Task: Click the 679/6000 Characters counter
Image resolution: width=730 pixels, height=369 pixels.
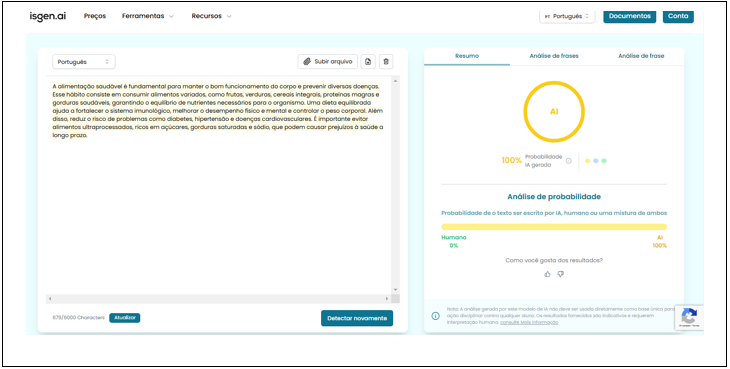Action: point(78,318)
